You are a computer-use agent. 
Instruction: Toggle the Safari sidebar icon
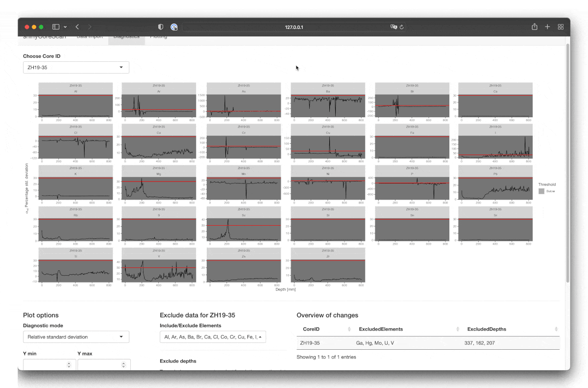pyautogui.click(x=56, y=27)
